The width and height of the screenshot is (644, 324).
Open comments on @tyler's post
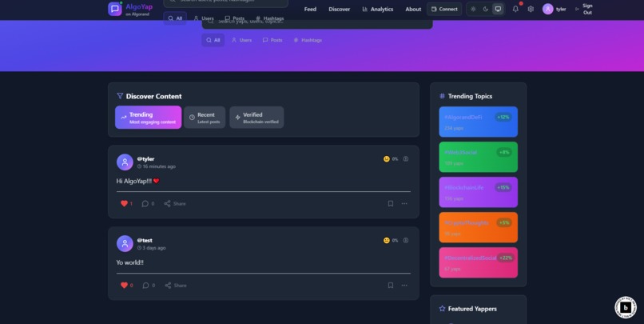pos(148,203)
